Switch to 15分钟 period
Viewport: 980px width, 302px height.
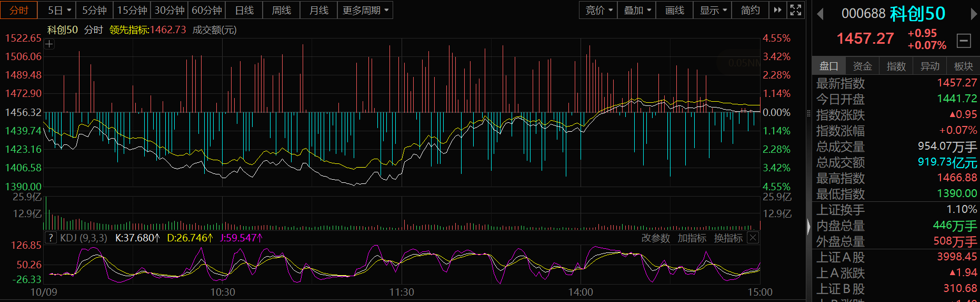(x=132, y=10)
